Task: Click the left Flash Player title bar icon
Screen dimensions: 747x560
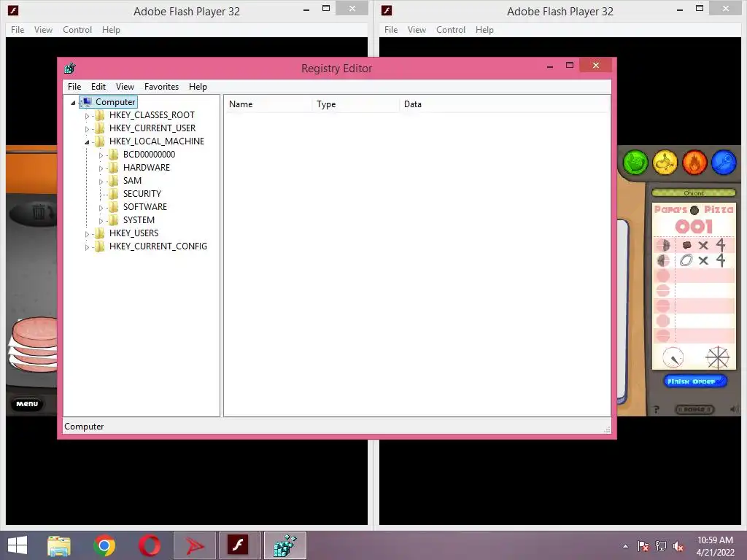Action: pyautogui.click(x=13, y=10)
